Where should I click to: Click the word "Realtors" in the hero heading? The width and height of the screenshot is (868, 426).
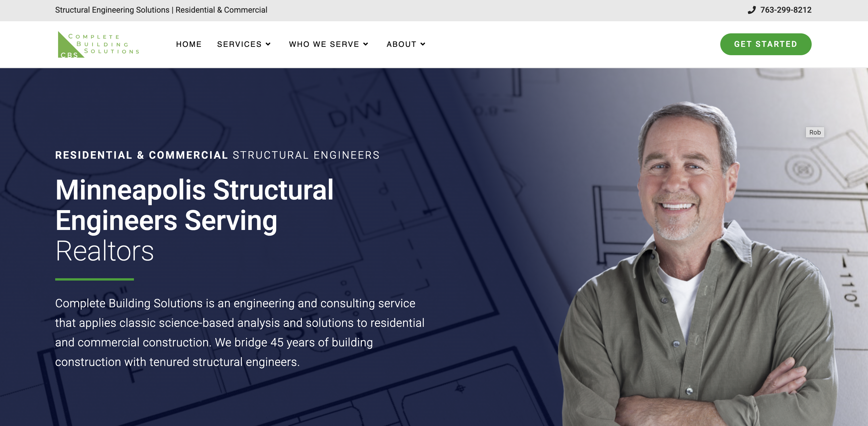click(x=104, y=251)
